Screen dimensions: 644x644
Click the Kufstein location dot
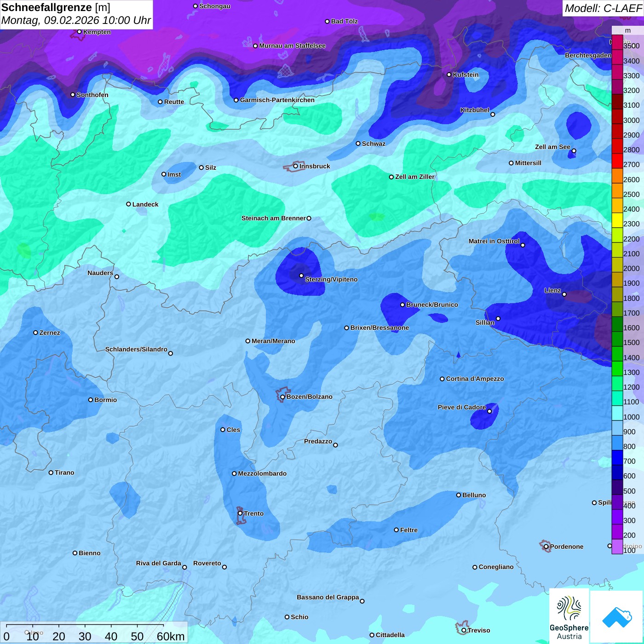tap(449, 75)
